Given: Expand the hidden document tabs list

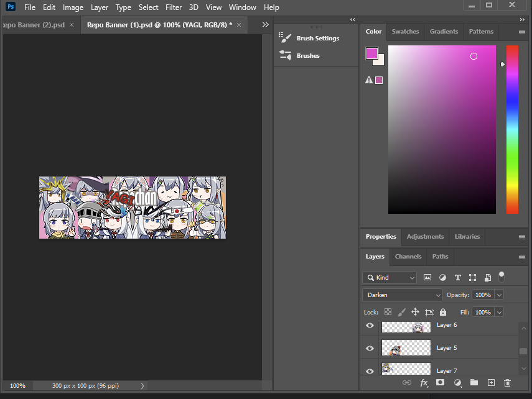Looking at the screenshot, I should [265, 25].
